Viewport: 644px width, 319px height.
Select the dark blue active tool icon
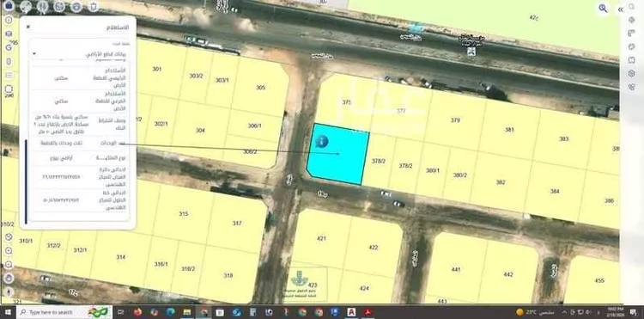9,6
